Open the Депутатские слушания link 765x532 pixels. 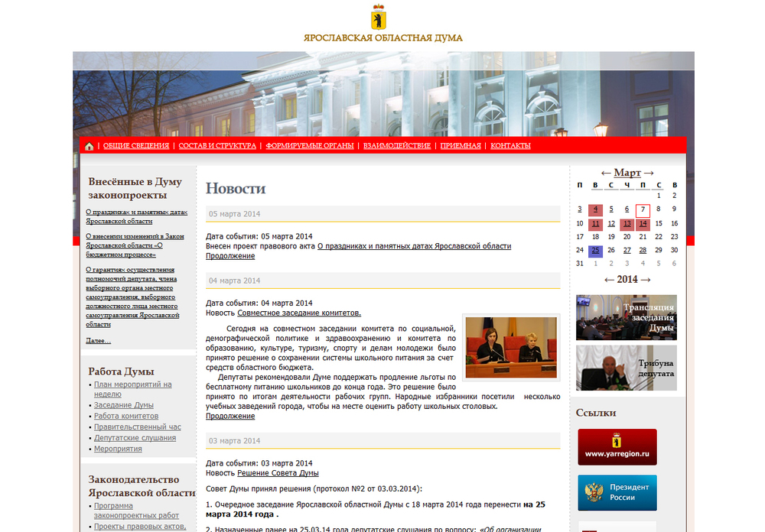(x=135, y=438)
